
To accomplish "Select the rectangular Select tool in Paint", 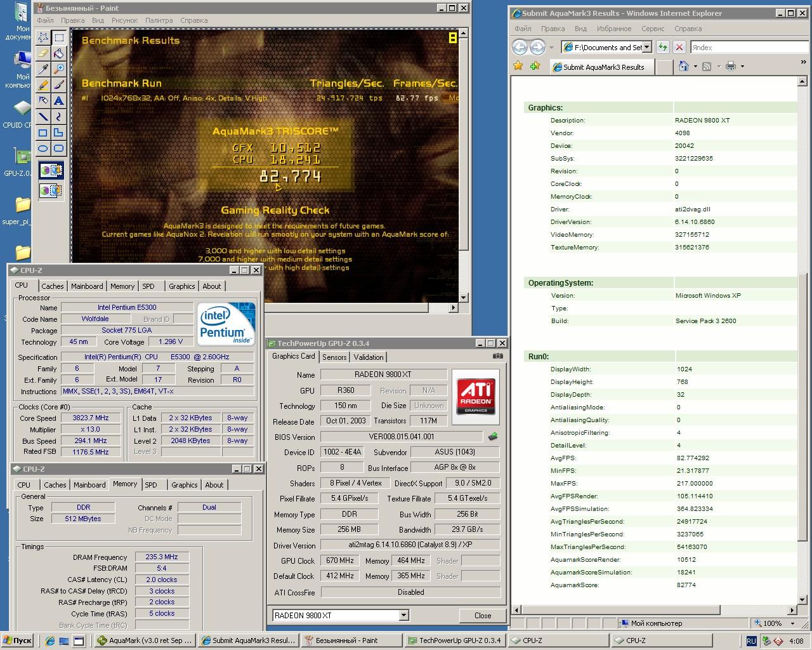I will [x=58, y=37].
